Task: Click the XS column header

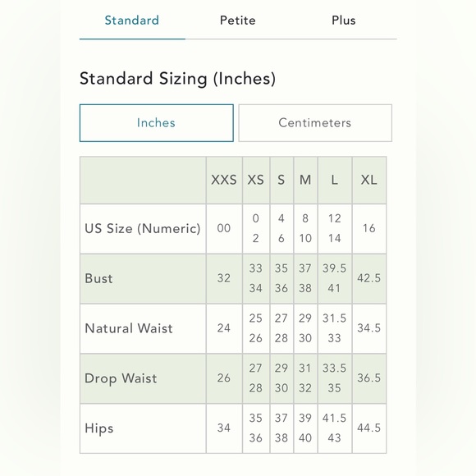Action: [x=256, y=180]
